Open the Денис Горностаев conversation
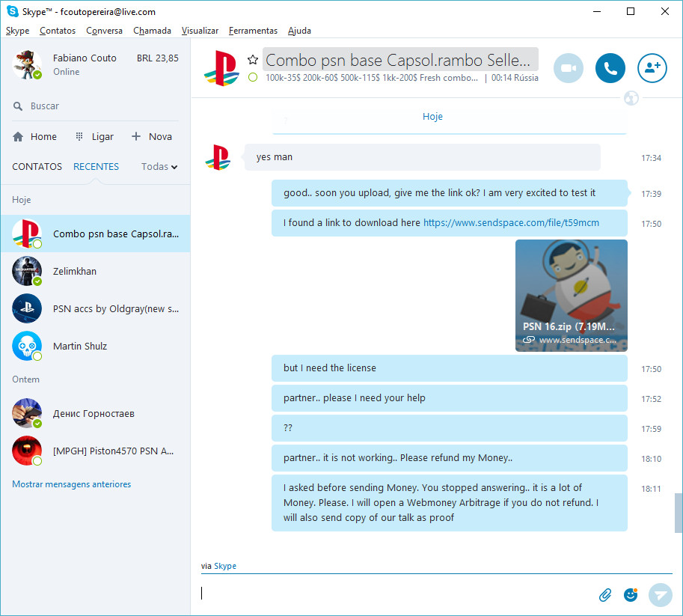The height and width of the screenshot is (616, 683). point(96,413)
